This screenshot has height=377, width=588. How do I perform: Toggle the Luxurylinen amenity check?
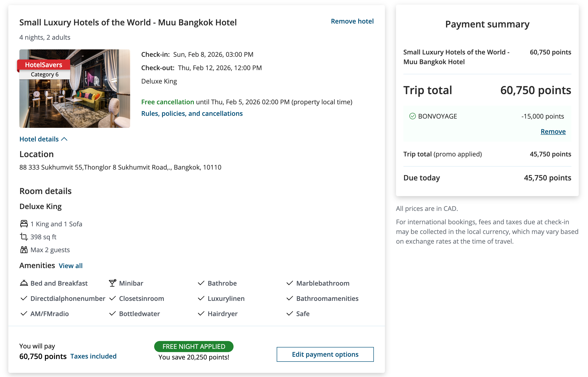click(201, 298)
